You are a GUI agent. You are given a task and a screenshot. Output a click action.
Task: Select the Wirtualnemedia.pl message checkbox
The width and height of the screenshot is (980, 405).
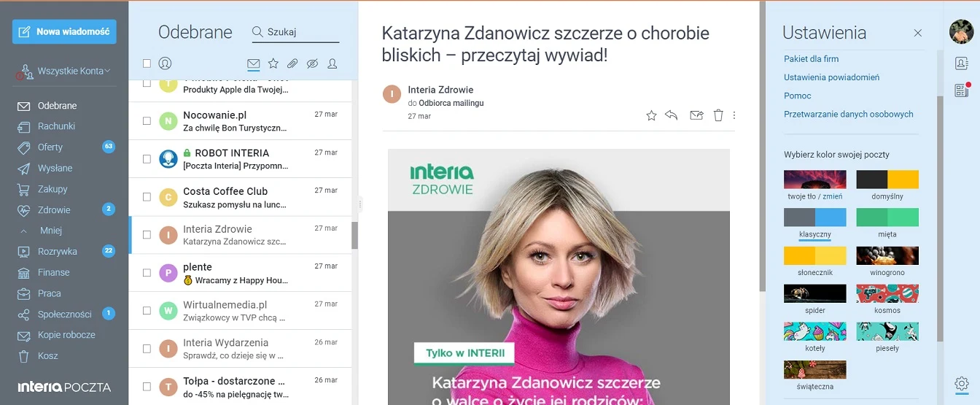point(147,311)
